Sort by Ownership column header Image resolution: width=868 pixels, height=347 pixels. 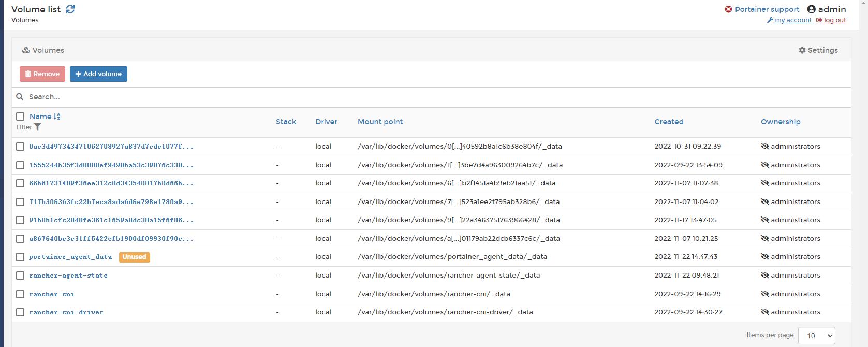coord(781,122)
